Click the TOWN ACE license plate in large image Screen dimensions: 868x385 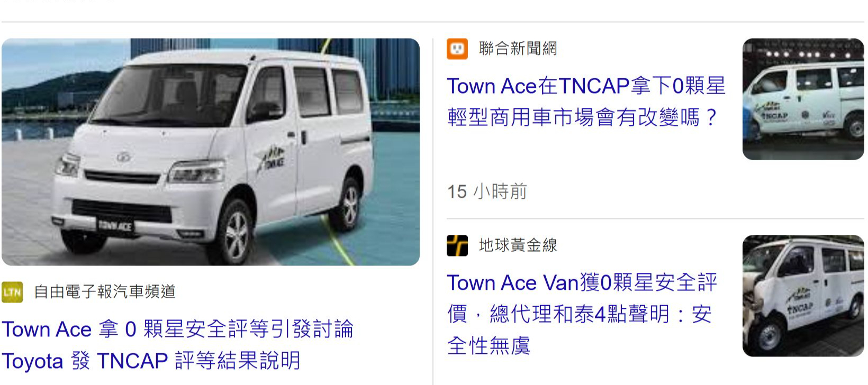115,226
